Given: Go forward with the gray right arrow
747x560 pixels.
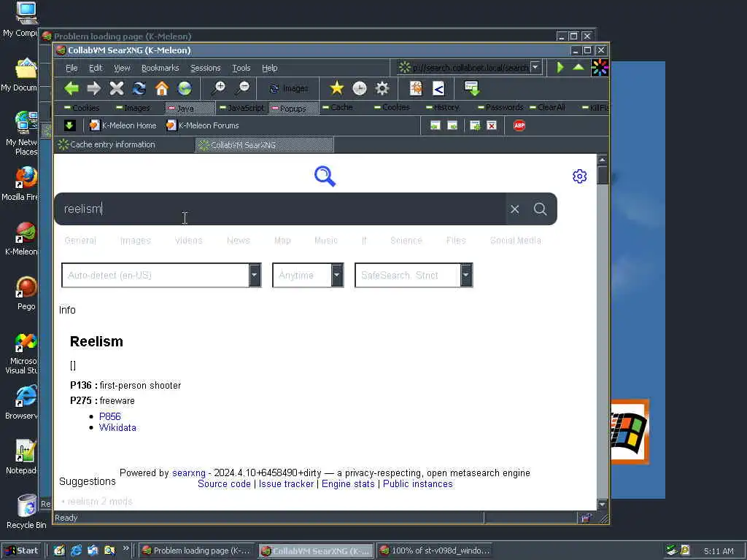Looking at the screenshot, I should pos(94,88).
